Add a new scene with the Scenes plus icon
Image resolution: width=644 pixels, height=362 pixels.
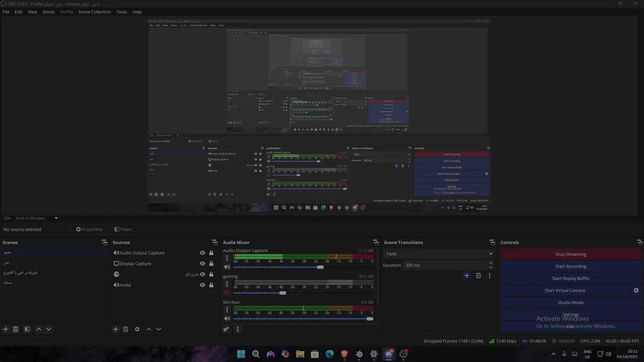6,329
